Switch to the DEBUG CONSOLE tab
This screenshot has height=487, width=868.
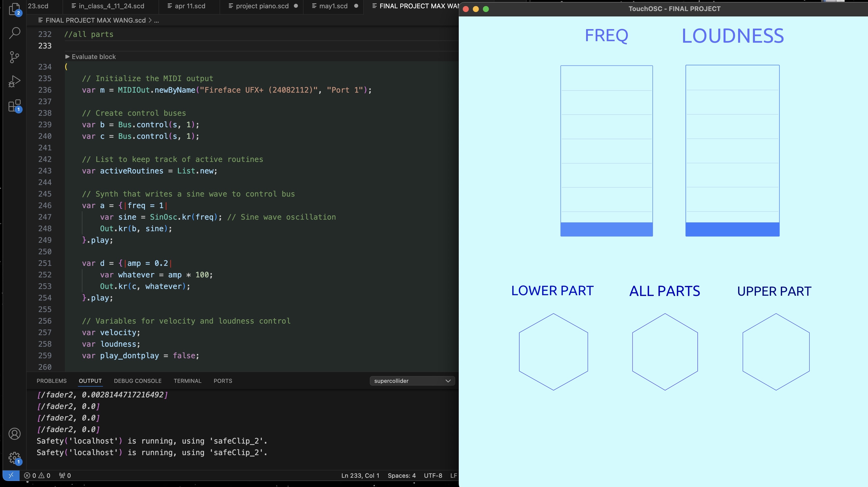[x=137, y=381]
